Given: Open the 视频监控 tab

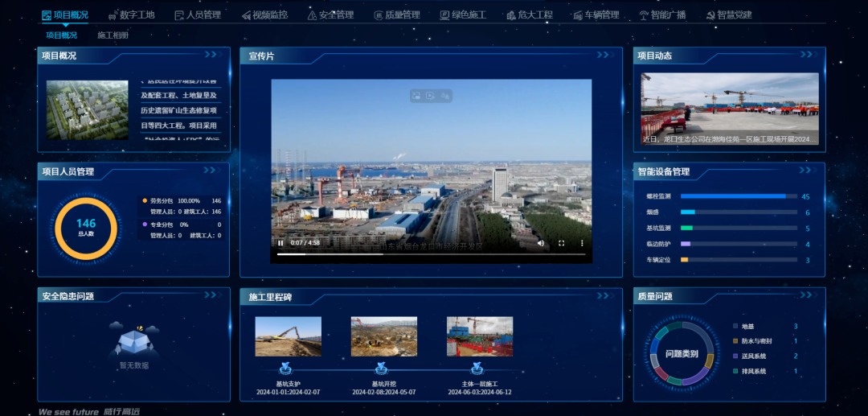Looking at the screenshot, I should 264,15.
